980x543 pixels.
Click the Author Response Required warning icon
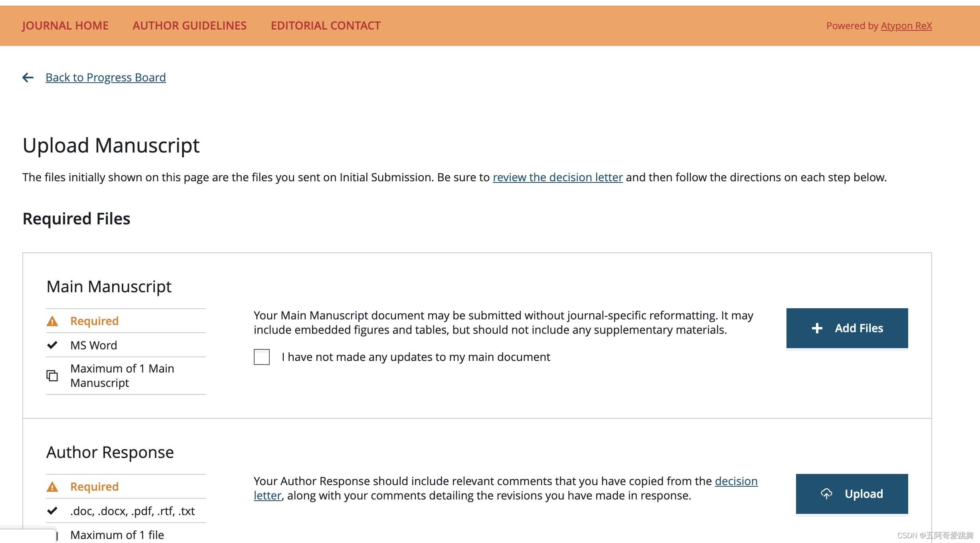(x=52, y=487)
